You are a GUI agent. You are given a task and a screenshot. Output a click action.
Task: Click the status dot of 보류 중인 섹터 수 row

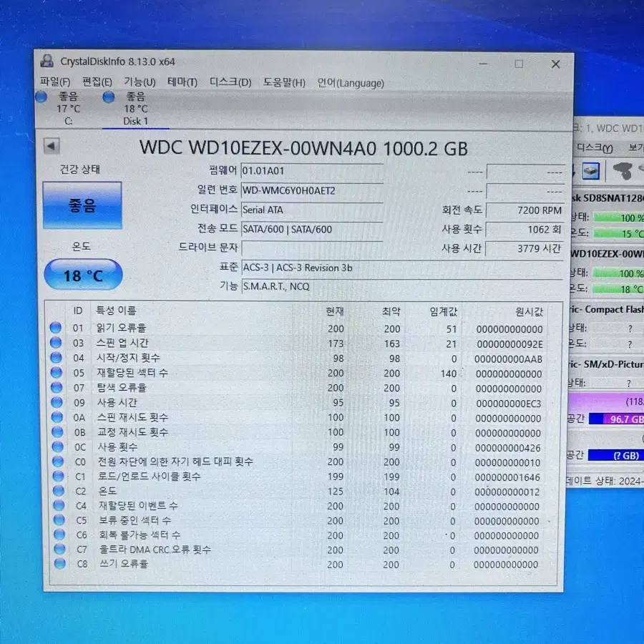coord(59,520)
